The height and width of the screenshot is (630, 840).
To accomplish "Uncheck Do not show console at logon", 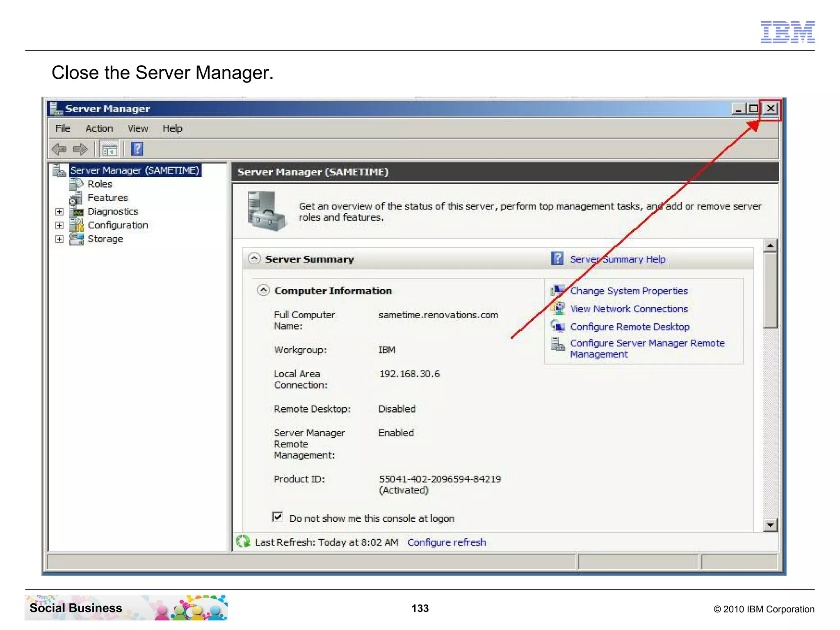I will [277, 517].
